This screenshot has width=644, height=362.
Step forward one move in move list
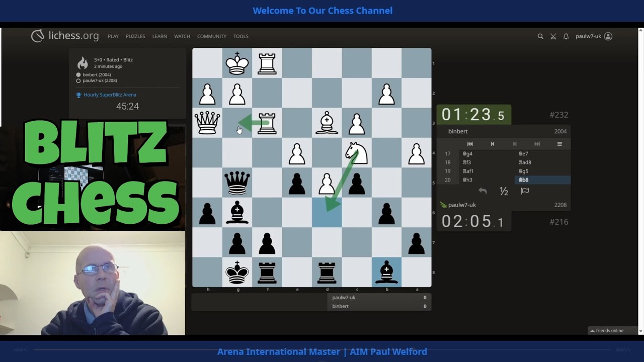(x=514, y=144)
